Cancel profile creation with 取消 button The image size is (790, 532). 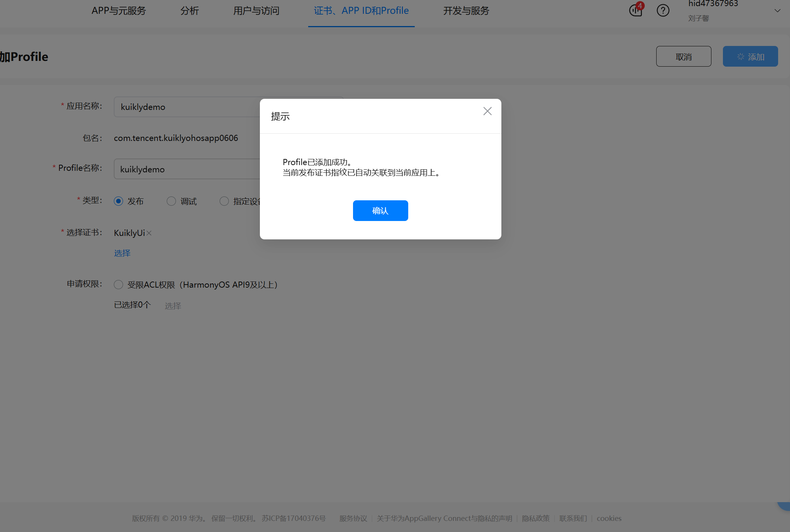tap(683, 56)
